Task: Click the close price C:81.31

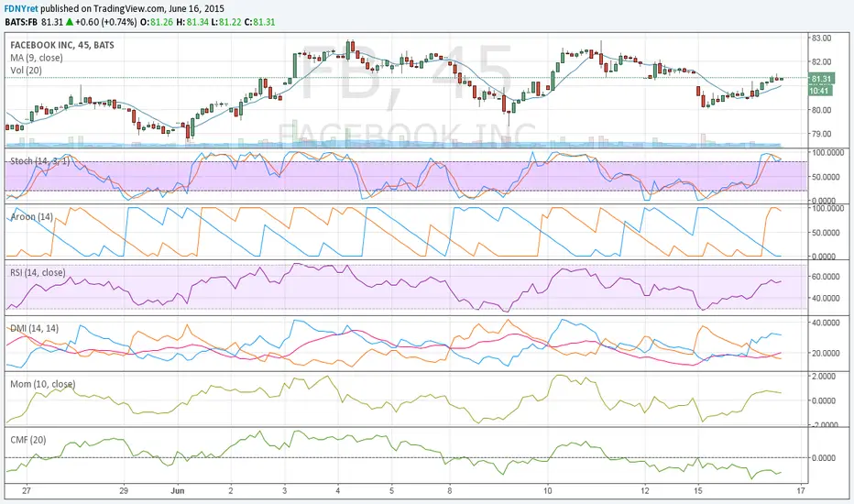Action: pos(260,22)
